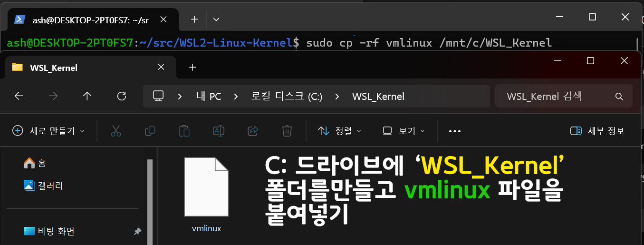Add a new File Explorer tab
This screenshot has height=245, width=644.
coord(192,68)
